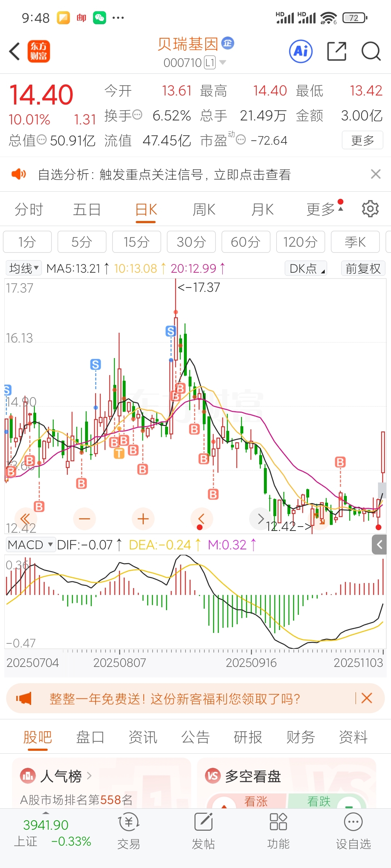
Task: Jump chart to earliest with double-left arrow
Action: pyautogui.click(x=25, y=519)
